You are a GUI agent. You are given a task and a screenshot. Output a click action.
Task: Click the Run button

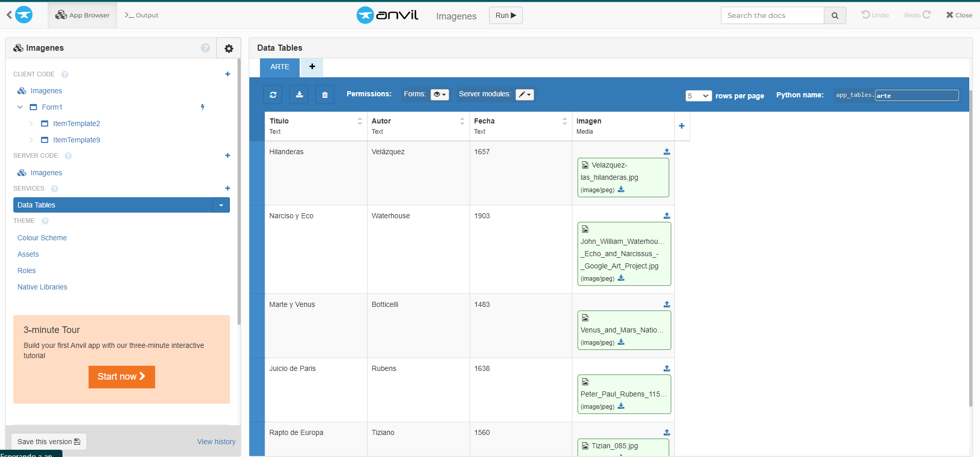505,15
